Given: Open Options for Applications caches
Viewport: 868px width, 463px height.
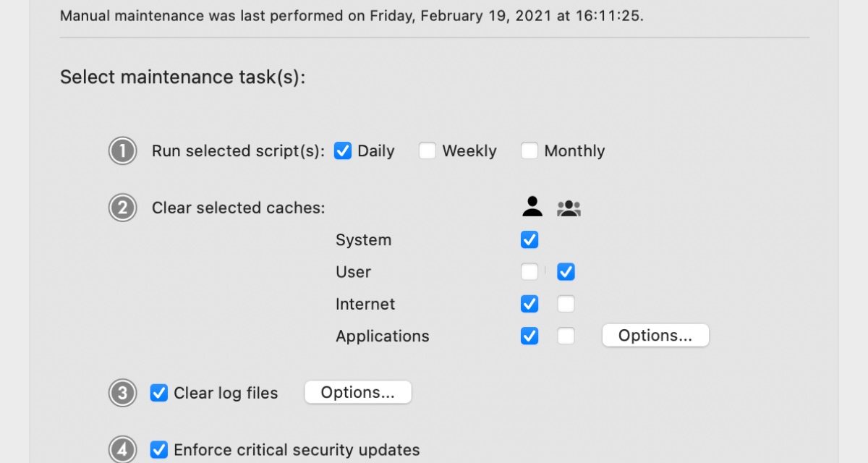Looking at the screenshot, I should [655, 336].
